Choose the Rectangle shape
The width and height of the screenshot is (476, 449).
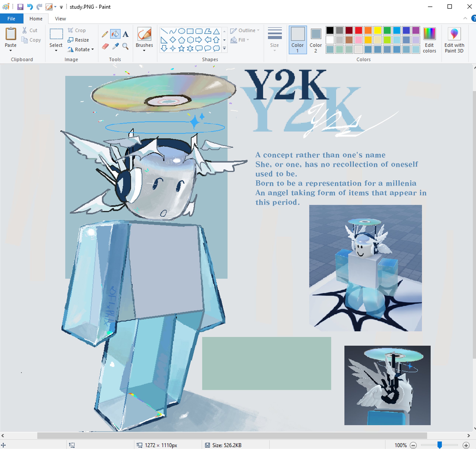pos(190,31)
